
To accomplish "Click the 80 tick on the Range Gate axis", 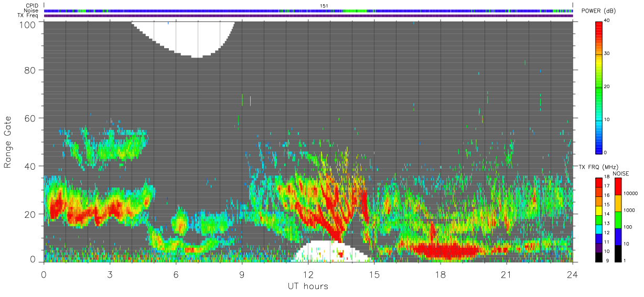I will [30, 70].
